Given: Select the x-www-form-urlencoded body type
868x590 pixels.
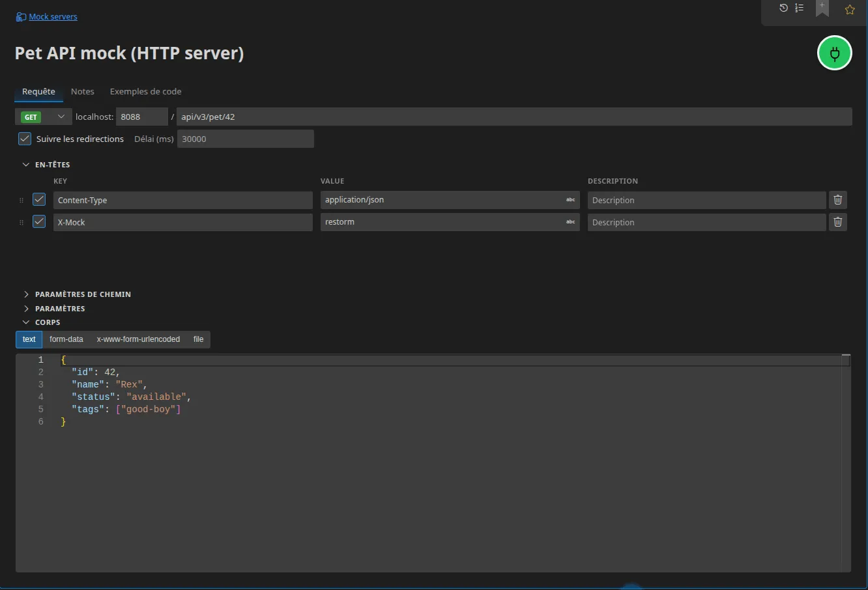Looking at the screenshot, I should [x=138, y=339].
